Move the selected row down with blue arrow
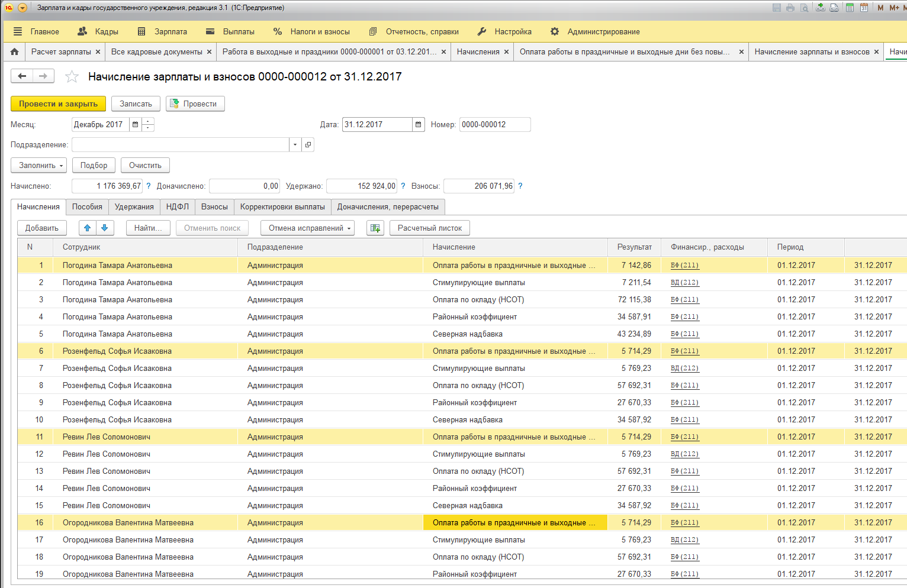The image size is (907, 588). 104,228
